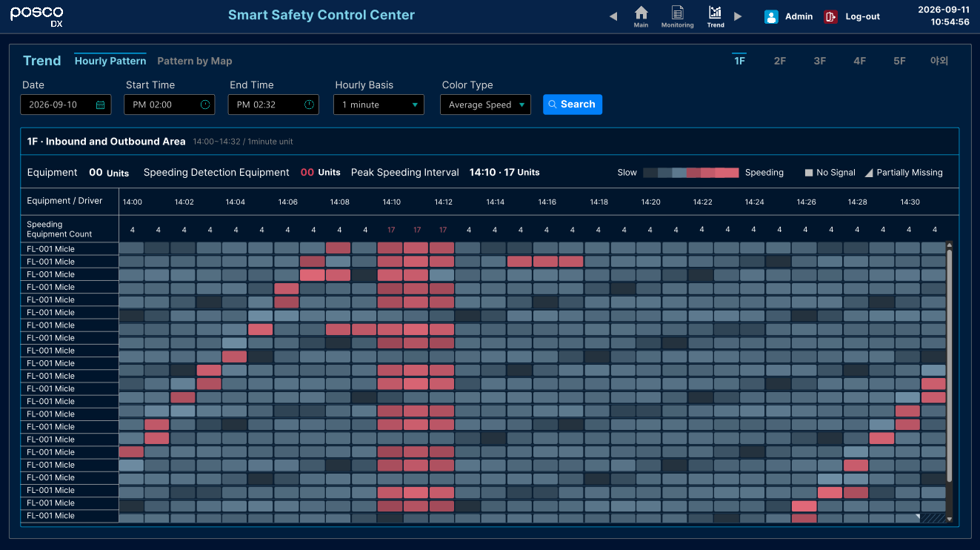Click the scrollbar up arrow
Viewport: 980px width, 550px height.
pyautogui.click(x=950, y=245)
